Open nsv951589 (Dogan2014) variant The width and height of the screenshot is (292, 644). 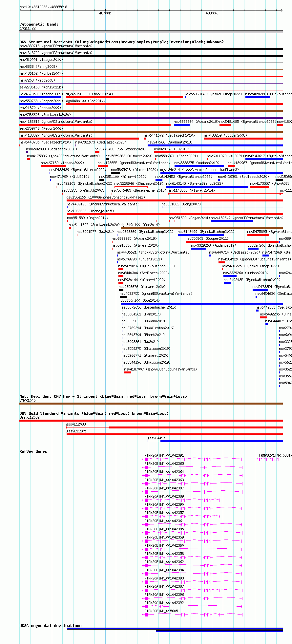(x=88, y=218)
